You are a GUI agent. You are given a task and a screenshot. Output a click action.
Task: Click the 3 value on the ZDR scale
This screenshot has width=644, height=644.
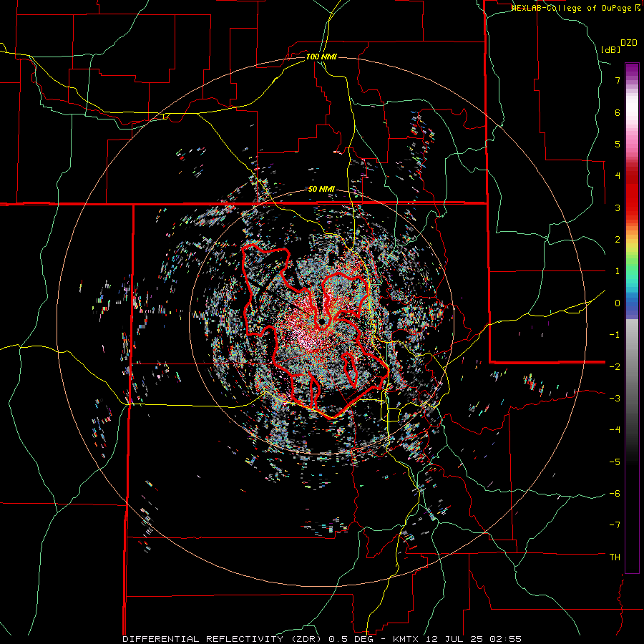(618, 208)
